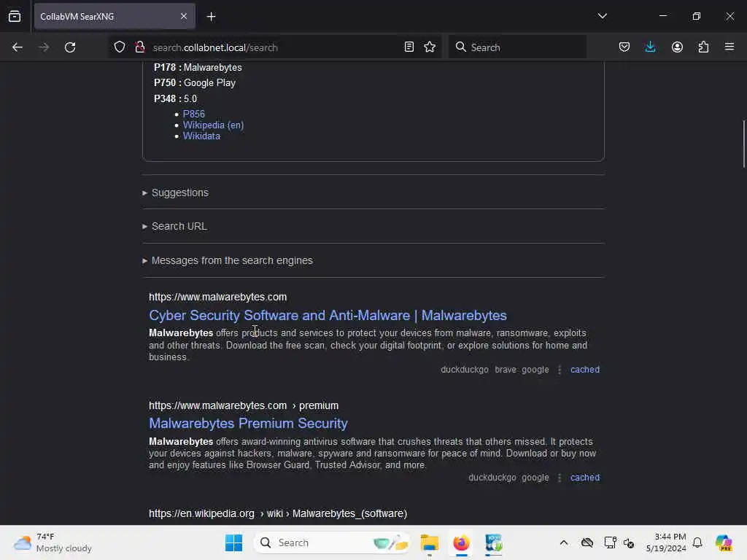The image size is (747, 560).
Task: Click the cloud sync-off tray icon
Action: click(x=587, y=542)
